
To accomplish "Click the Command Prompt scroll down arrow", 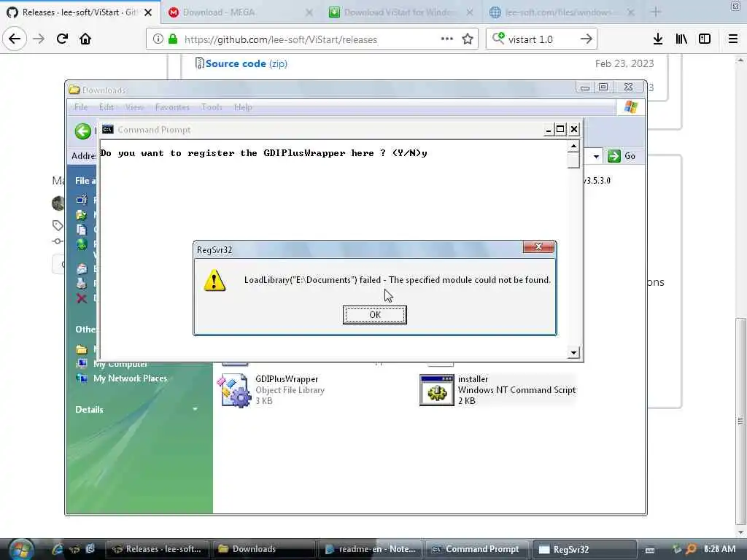I will [x=573, y=353].
